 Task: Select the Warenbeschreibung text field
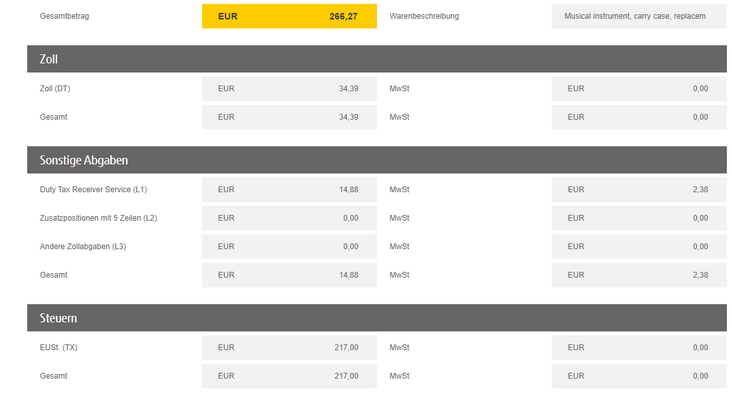pos(639,16)
